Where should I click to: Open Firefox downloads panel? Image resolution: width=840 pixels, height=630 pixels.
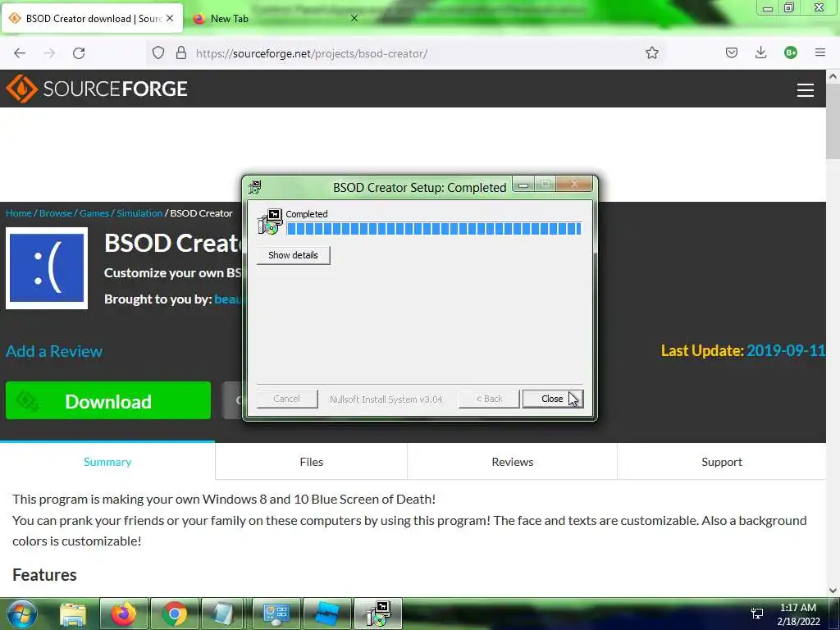pos(760,52)
